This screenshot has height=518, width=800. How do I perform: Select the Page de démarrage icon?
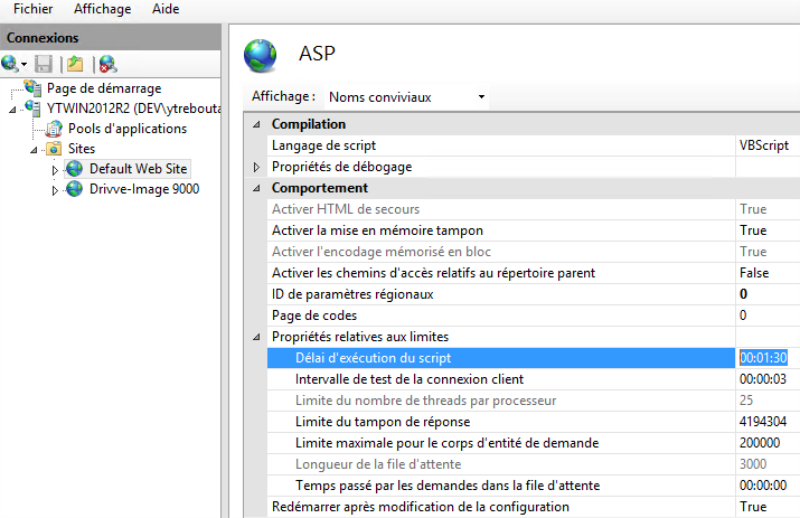34,89
